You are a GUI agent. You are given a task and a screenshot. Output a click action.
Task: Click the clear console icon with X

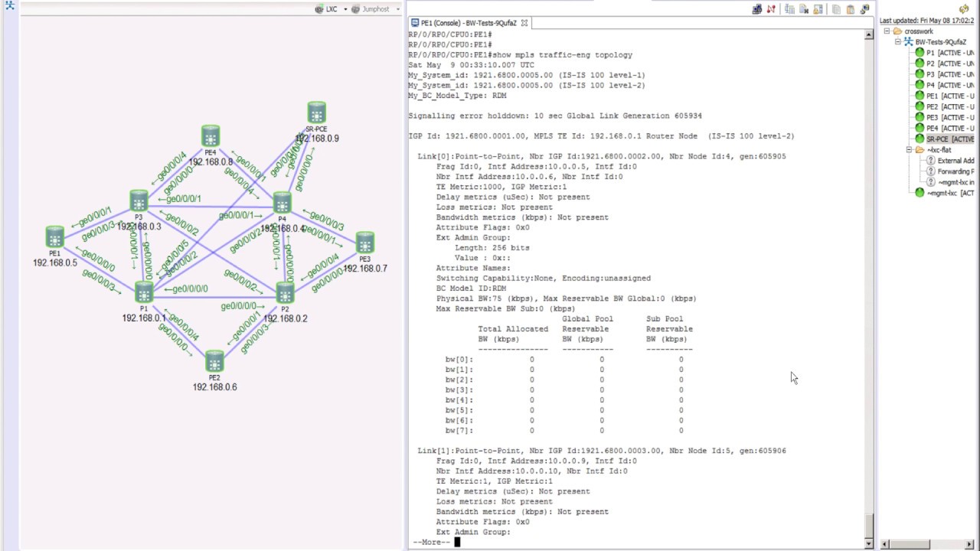click(803, 9)
